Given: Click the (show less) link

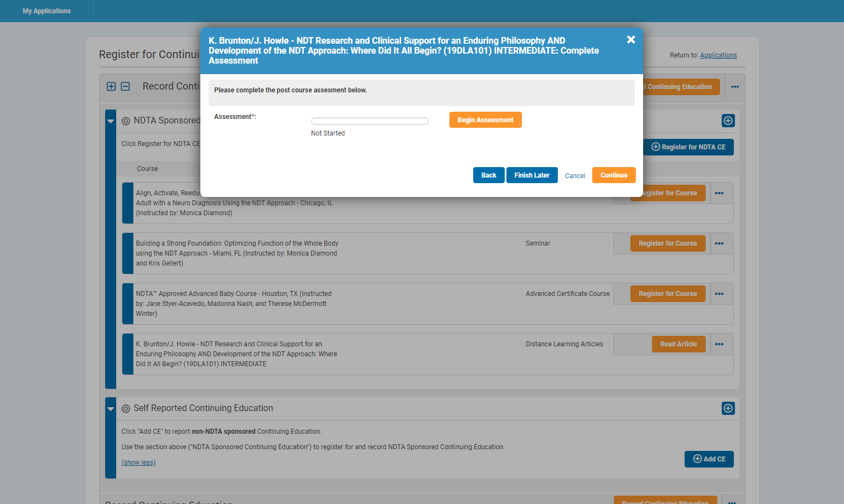Looking at the screenshot, I should tap(138, 463).
